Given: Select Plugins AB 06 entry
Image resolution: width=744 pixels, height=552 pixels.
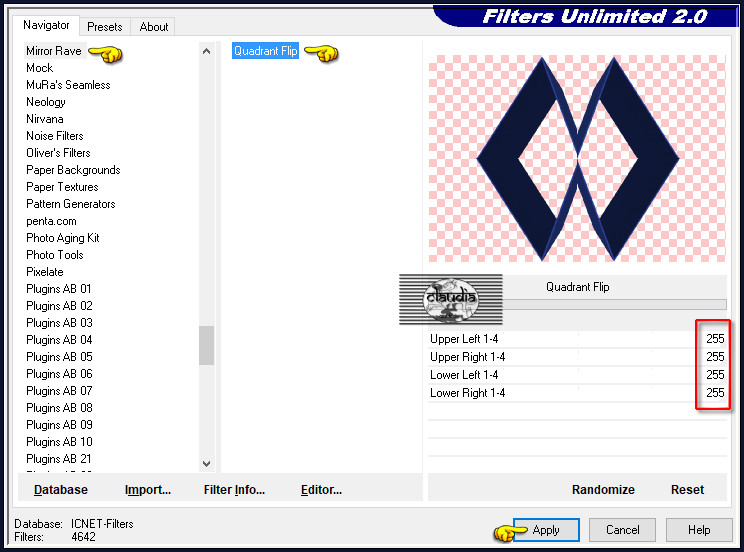Looking at the screenshot, I should [59, 374].
